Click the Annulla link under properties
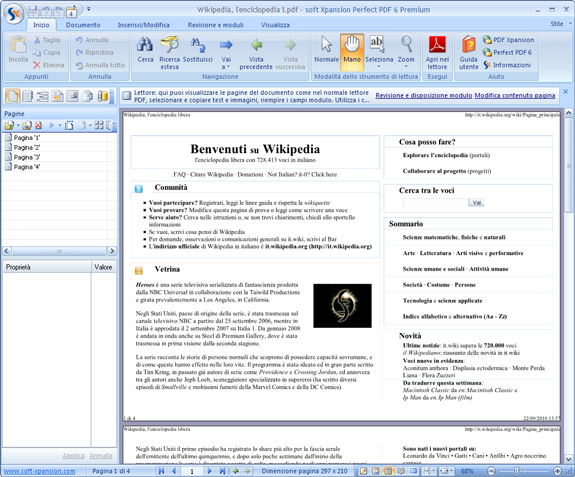Image resolution: width=575 pixels, height=477 pixels. point(101,456)
